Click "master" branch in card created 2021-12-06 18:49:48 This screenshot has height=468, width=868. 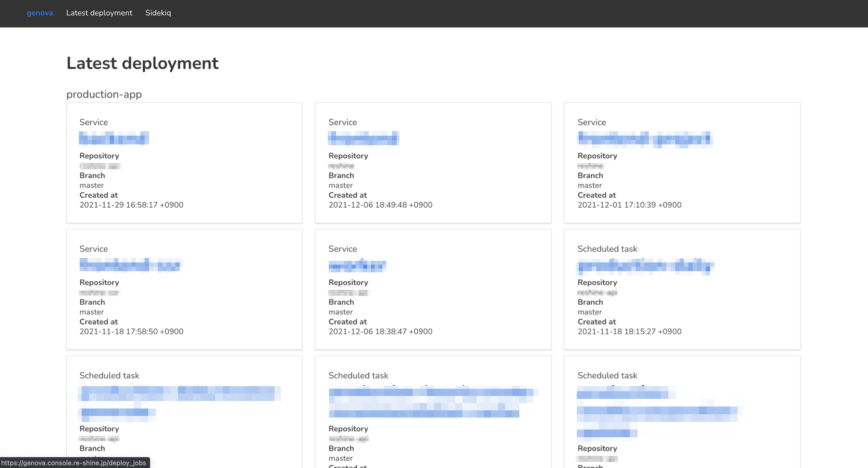click(341, 186)
